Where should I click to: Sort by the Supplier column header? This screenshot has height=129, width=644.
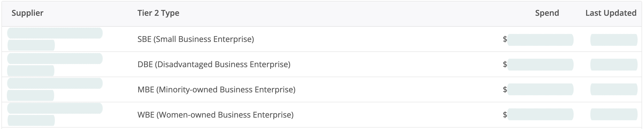tap(28, 13)
